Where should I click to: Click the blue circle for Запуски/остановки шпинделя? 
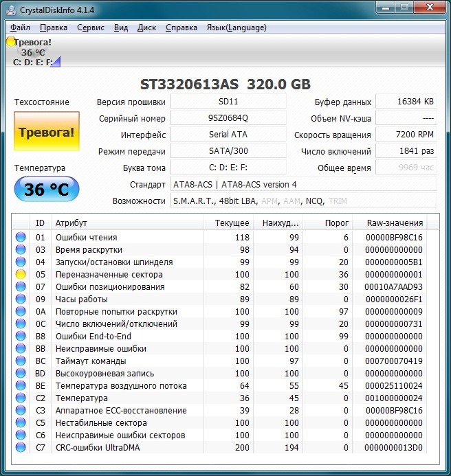coord(21,262)
